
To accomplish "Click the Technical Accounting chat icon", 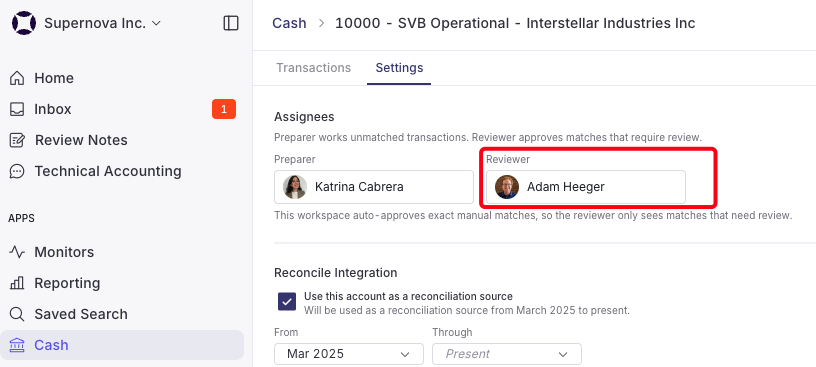I will [17, 171].
